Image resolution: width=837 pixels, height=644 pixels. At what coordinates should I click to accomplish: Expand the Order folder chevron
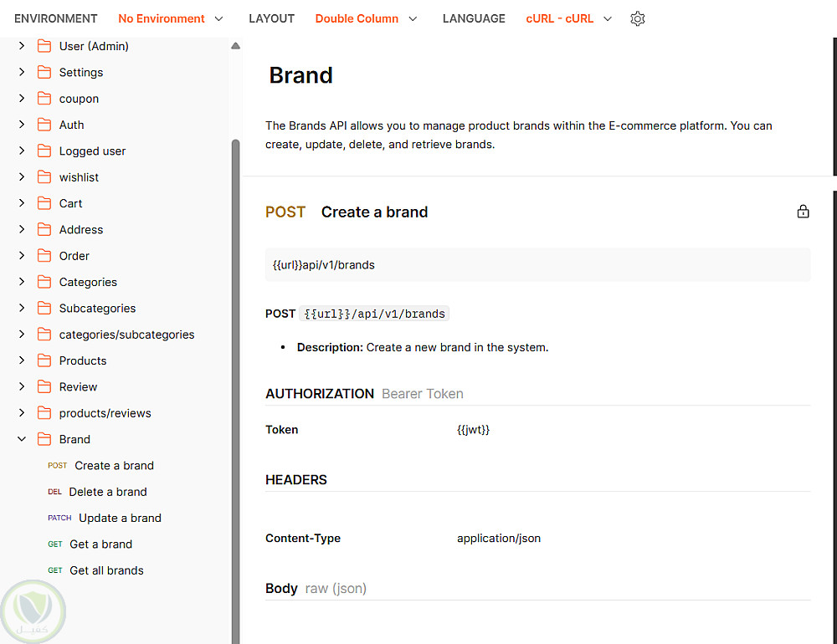click(x=22, y=256)
